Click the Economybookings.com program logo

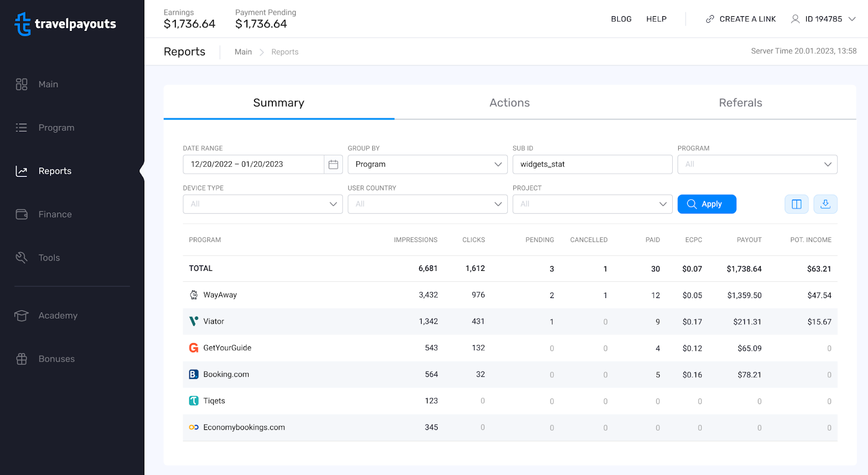(194, 427)
